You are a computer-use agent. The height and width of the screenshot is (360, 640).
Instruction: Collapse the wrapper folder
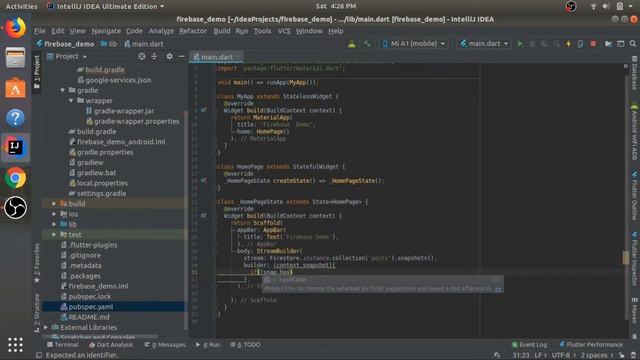click(x=71, y=100)
